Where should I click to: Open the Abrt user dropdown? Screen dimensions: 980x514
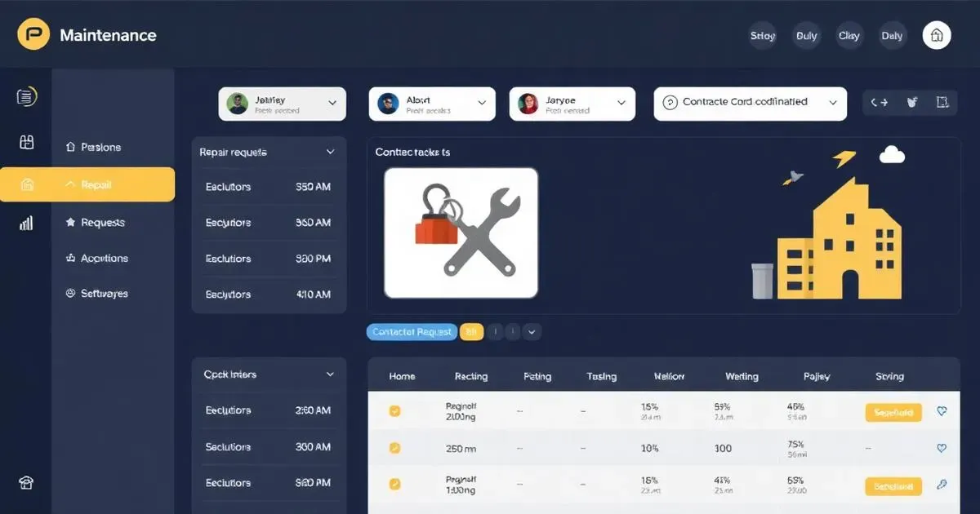[x=432, y=104]
